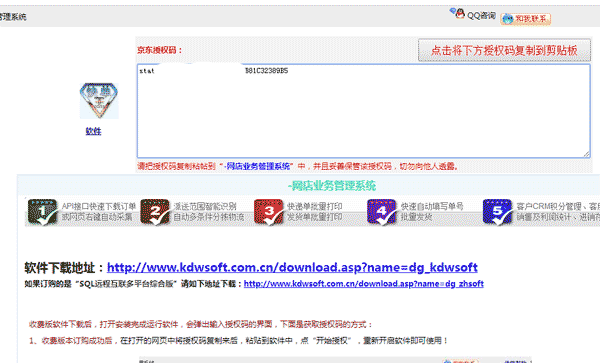Click the API接口快速下载订单 feature text
Image resolution: width=600 pixels, height=363 pixels.
tap(99, 206)
